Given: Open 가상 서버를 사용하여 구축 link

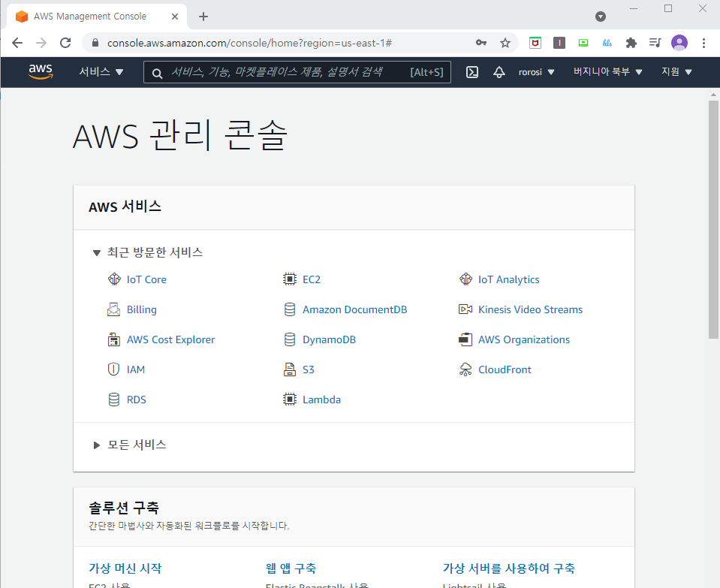Looking at the screenshot, I should [509, 568].
